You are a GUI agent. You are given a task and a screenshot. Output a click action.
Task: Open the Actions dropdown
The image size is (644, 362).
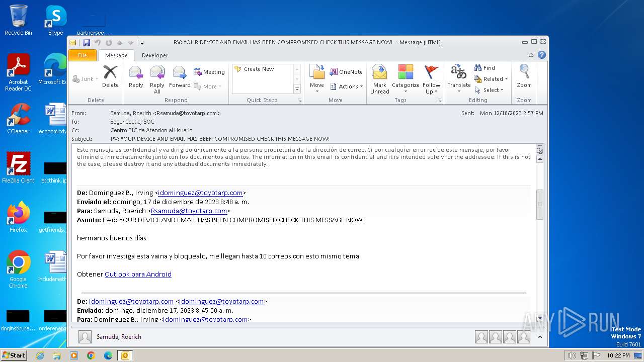346,86
